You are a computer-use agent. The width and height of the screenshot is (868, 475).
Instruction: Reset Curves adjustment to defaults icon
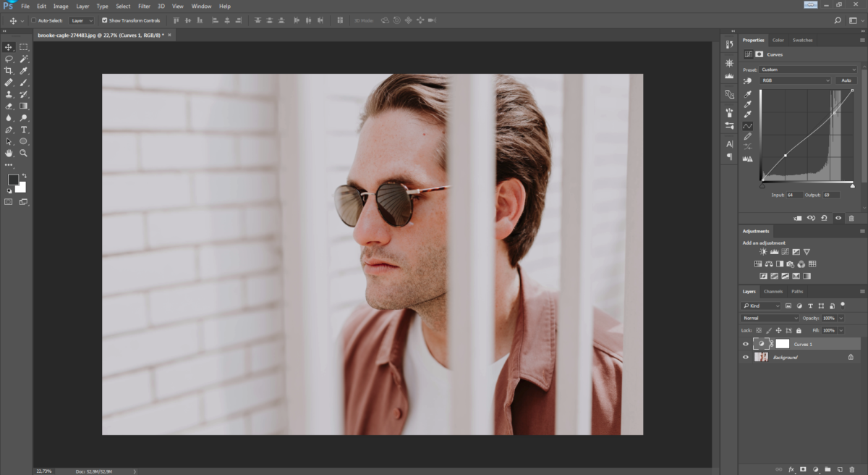point(825,218)
